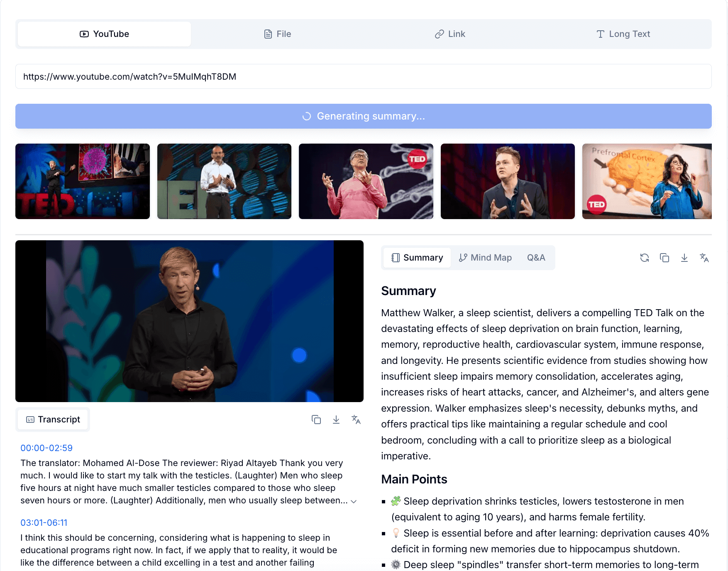Regenerate the summary with refresh icon

[644, 258]
